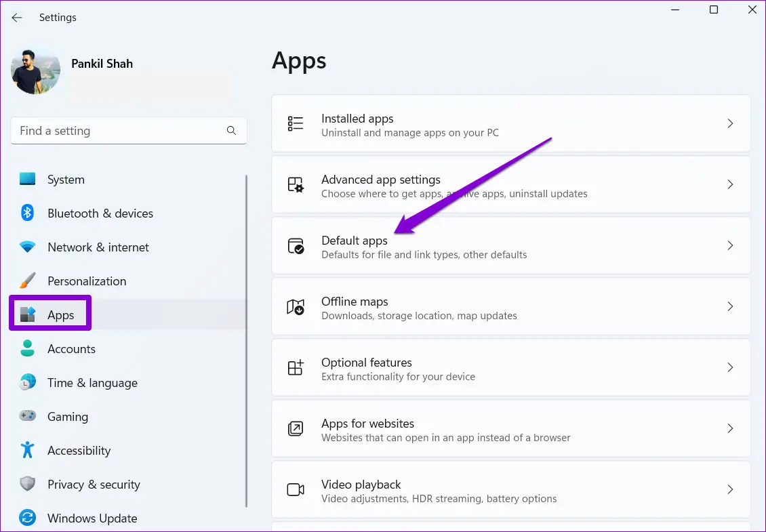Open Default apps via right chevron
Image resolution: width=766 pixels, height=532 pixels.
point(730,246)
